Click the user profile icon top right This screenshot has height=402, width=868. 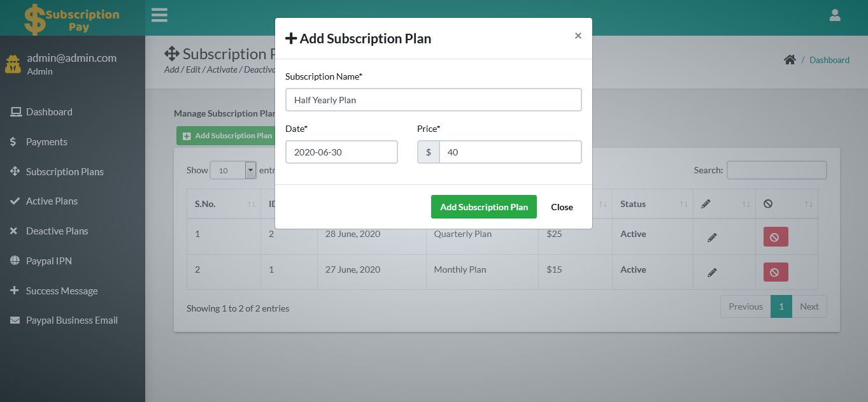coord(834,15)
